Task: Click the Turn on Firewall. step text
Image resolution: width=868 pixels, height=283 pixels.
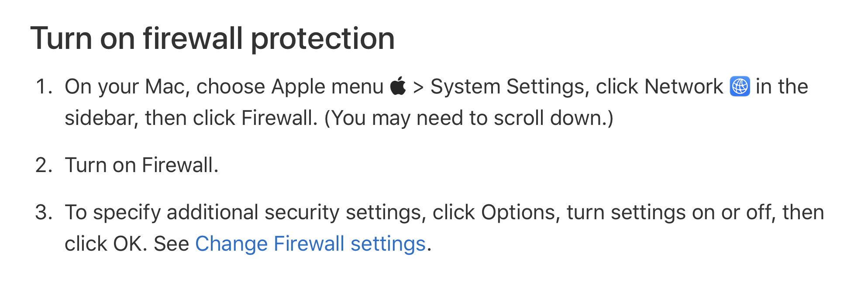Action: (141, 165)
